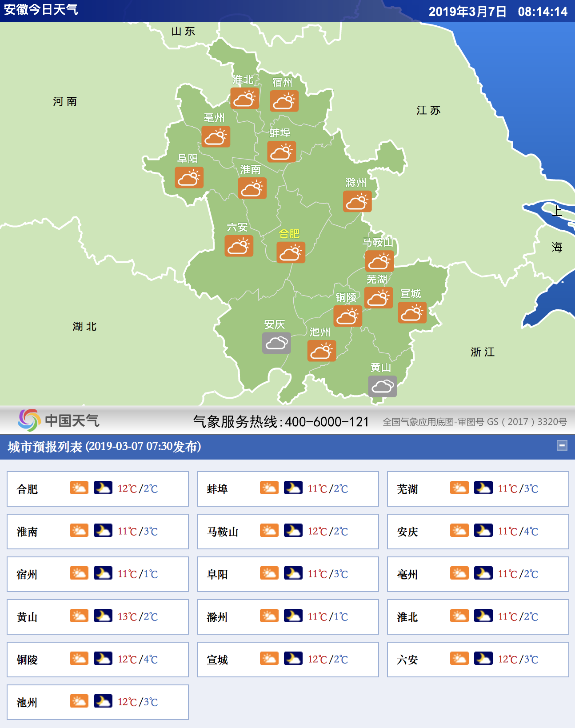Open the 芜湖 forecast entry in list
This screenshot has width=575, height=728.
478,489
